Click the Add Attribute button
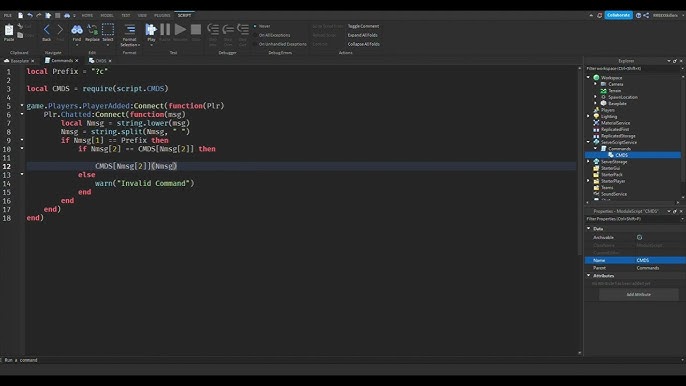 (638, 295)
